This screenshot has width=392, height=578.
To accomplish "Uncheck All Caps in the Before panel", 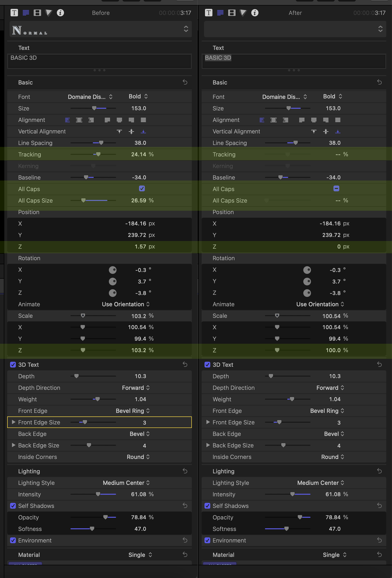I will (x=142, y=189).
